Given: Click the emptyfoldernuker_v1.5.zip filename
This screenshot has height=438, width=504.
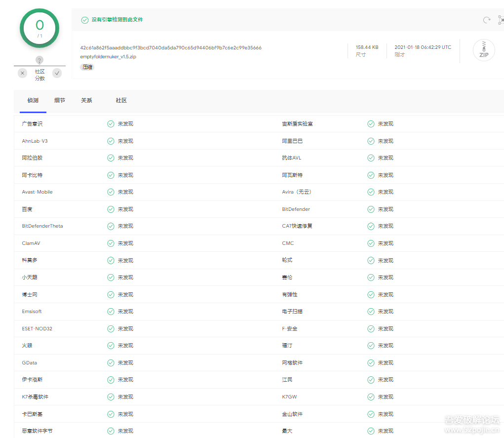Looking at the screenshot, I should click(108, 57).
